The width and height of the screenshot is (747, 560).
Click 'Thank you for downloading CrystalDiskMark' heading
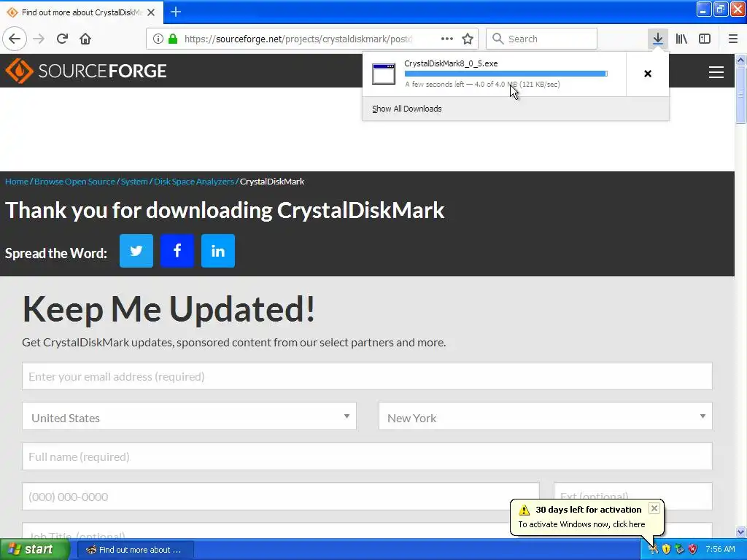(225, 211)
